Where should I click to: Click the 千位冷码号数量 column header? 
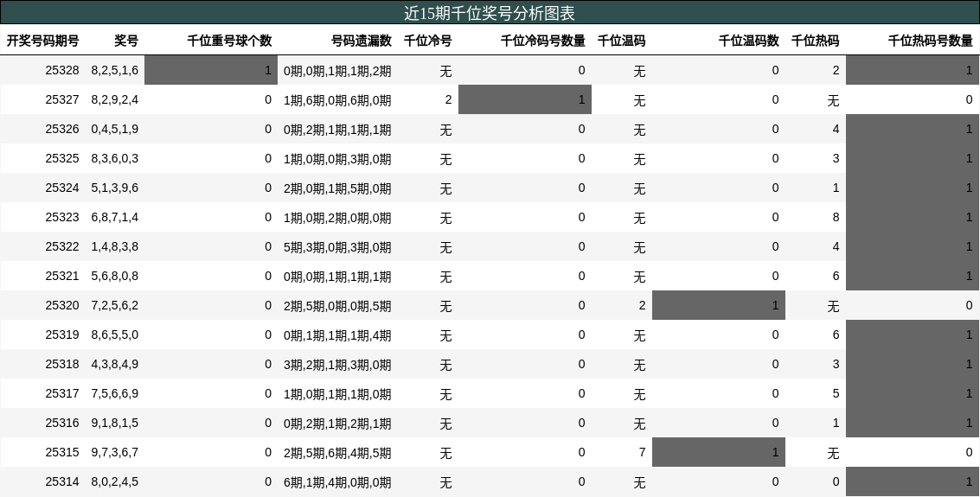point(542,41)
